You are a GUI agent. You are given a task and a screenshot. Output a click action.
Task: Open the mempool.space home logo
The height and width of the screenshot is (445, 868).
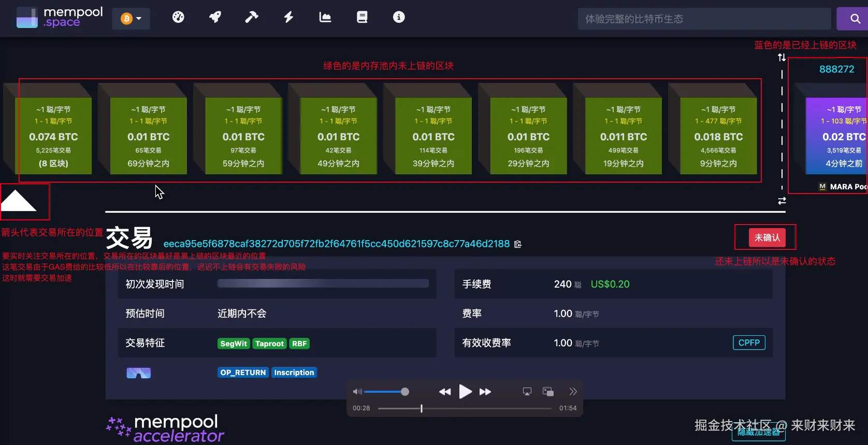point(60,18)
